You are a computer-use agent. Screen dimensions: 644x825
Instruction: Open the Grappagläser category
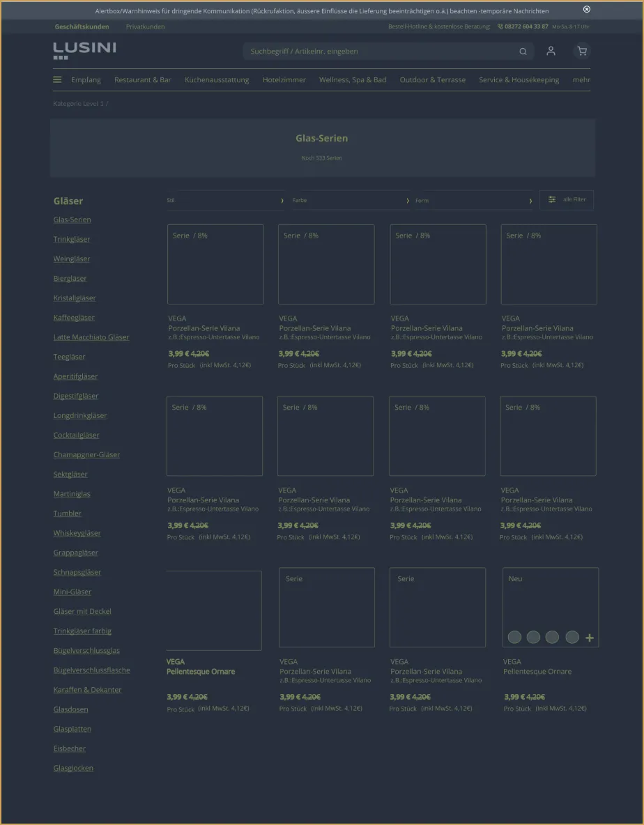pyautogui.click(x=76, y=553)
